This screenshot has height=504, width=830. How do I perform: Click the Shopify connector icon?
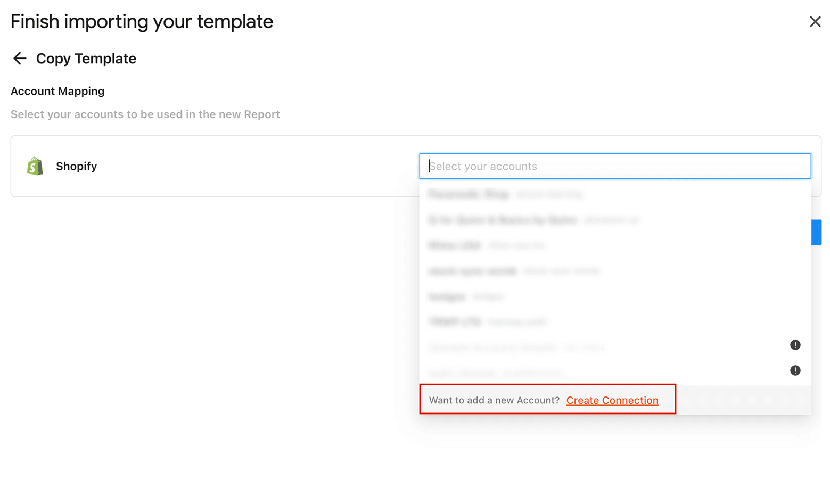pos(34,166)
